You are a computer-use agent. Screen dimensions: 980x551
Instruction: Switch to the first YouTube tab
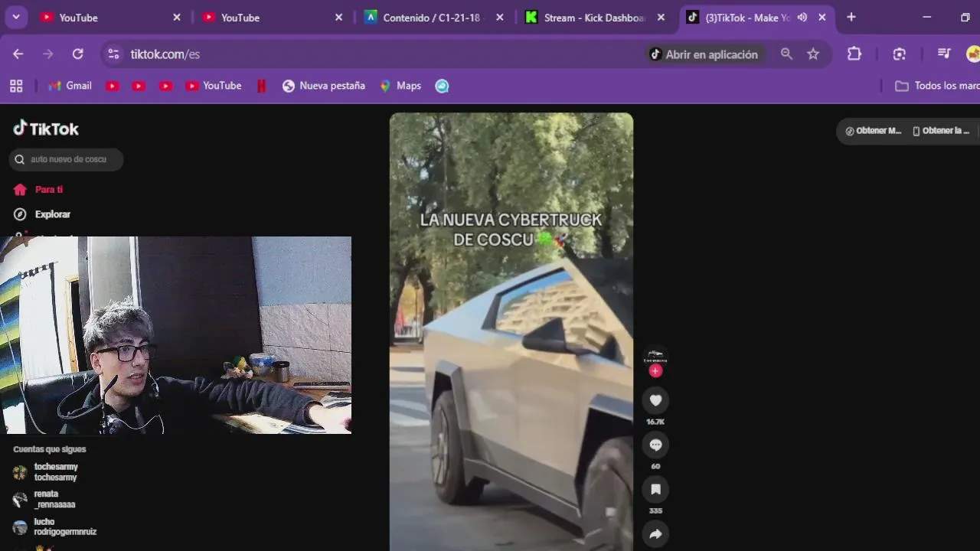[x=111, y=17]
